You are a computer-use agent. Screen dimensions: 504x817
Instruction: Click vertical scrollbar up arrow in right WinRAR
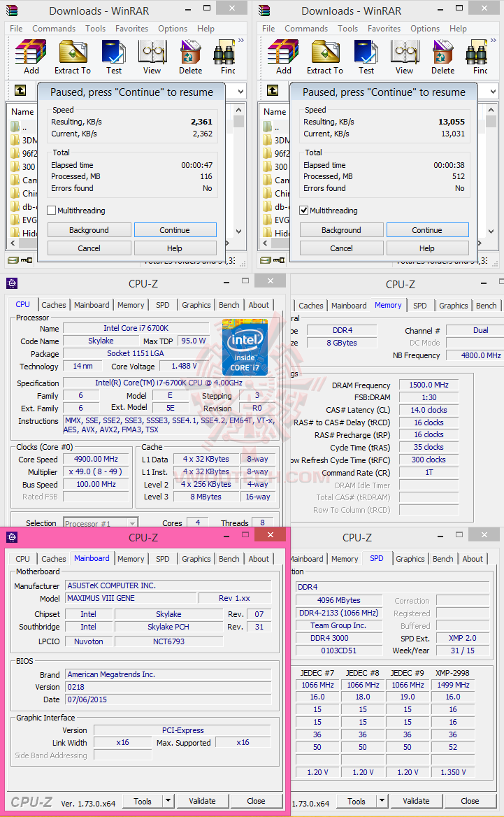[x=491, y=110]
